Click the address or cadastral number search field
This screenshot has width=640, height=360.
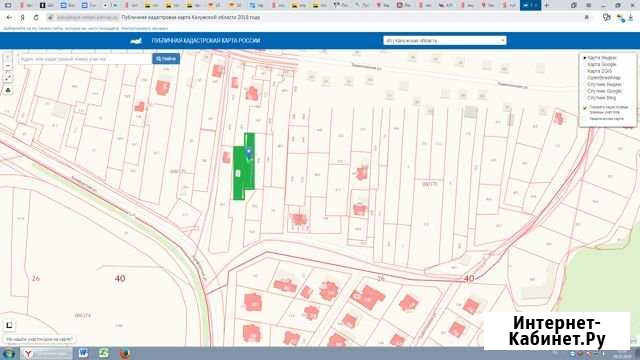coord(85,59)
